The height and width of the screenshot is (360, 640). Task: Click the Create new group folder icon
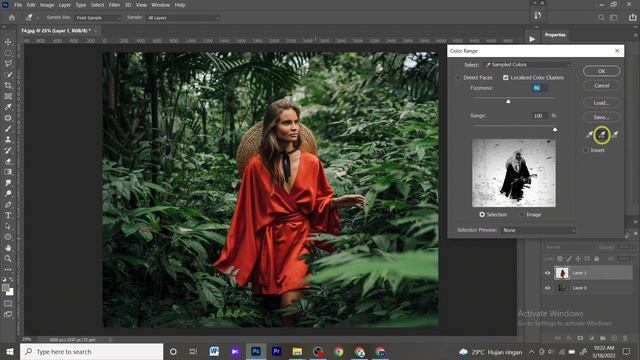602,338
